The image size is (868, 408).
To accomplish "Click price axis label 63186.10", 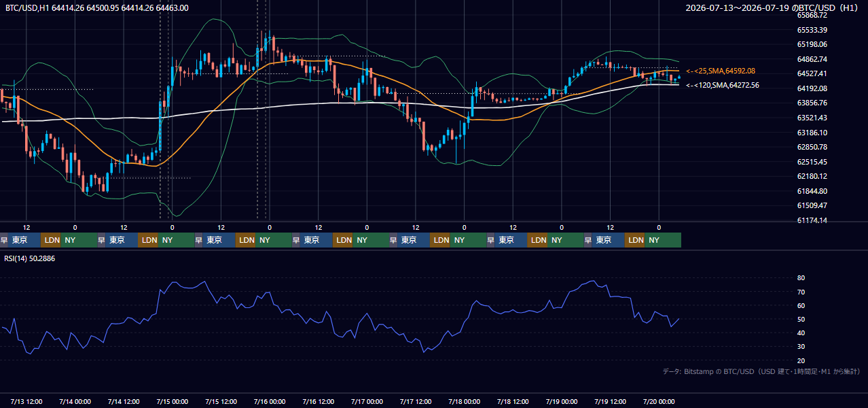I will click(812, 133).
